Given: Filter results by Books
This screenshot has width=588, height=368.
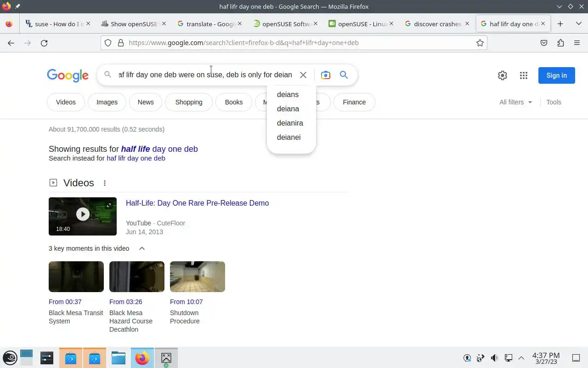Looking at the screenshot, I should click(234, 102).
